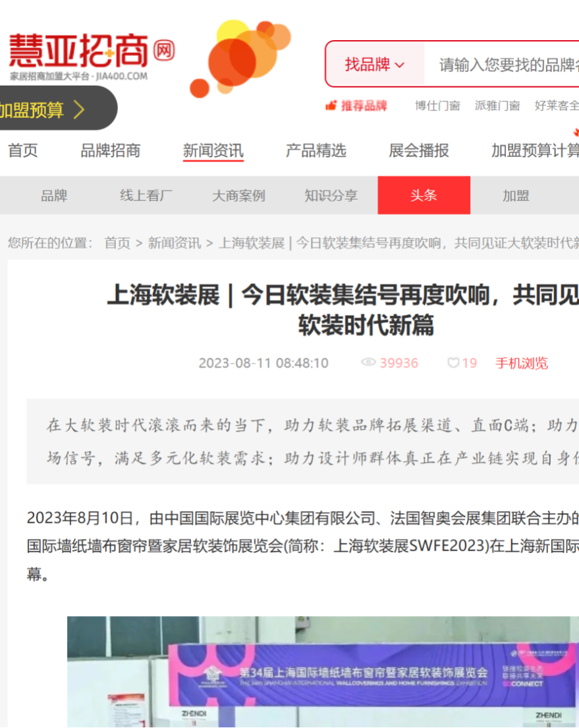
Task: Click the 手机浏览 link
Action: click(521, 363)
